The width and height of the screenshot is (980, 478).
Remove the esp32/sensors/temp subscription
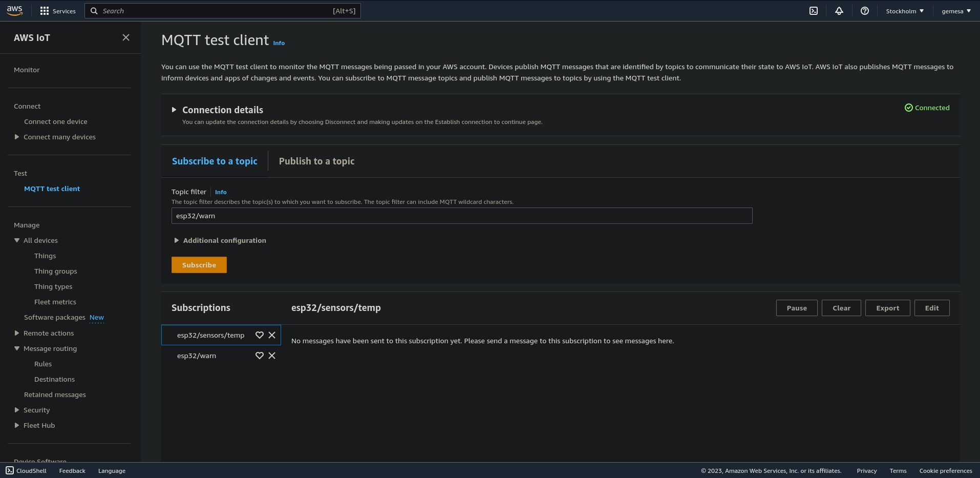tap(272, 335)
